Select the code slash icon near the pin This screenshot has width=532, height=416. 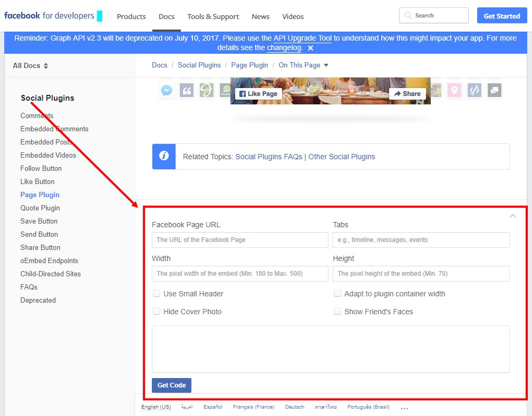coord(474,90)
